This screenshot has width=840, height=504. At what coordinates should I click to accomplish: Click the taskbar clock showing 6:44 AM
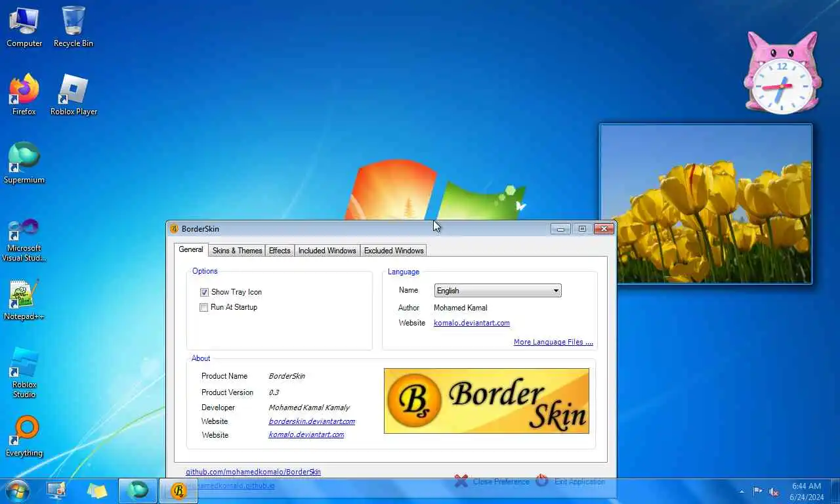point(807,492)
